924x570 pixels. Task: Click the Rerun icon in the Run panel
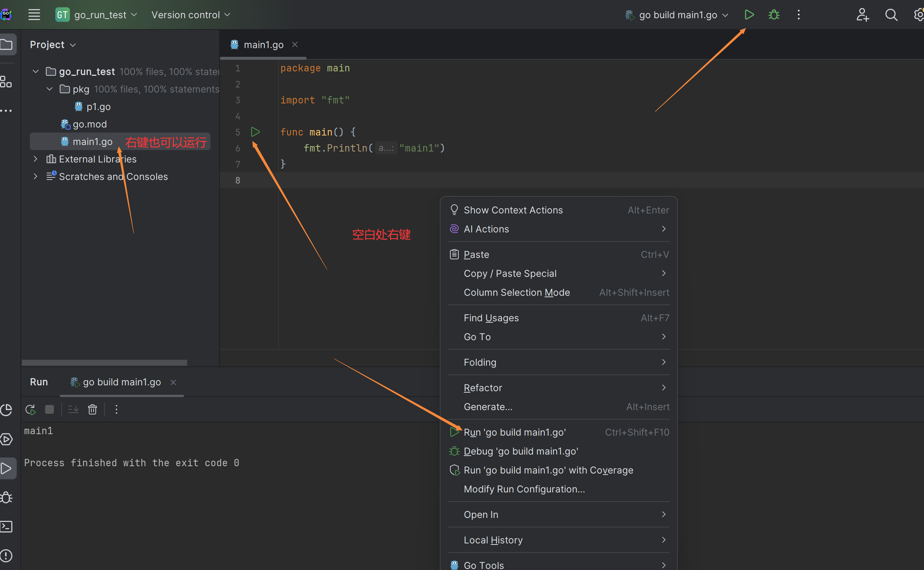coord(30,409)
